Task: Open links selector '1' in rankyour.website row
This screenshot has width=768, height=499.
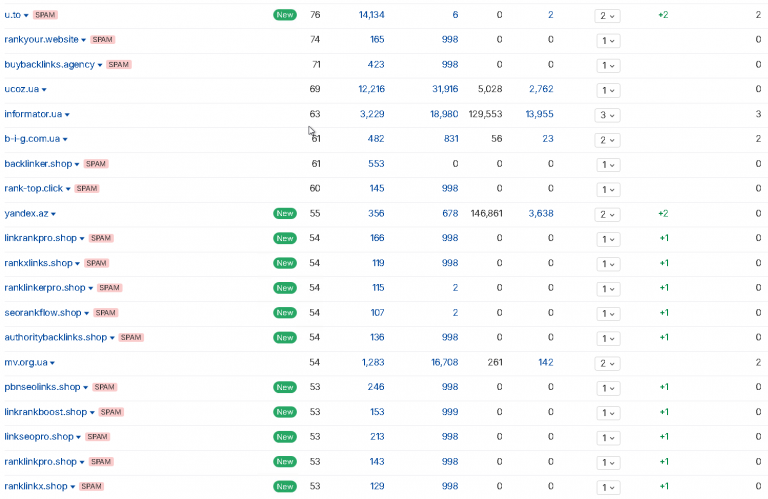Action: [608, 41]
